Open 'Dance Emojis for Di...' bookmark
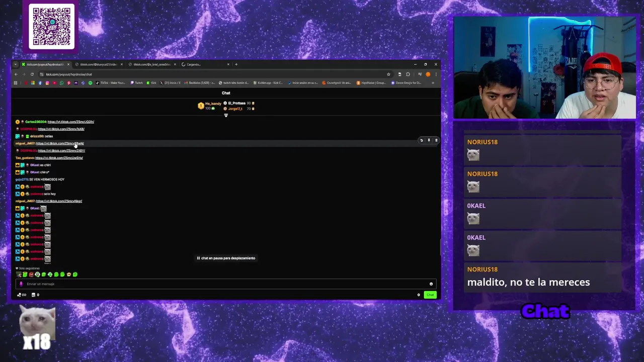Screen dimensions: 644x362 406,83
